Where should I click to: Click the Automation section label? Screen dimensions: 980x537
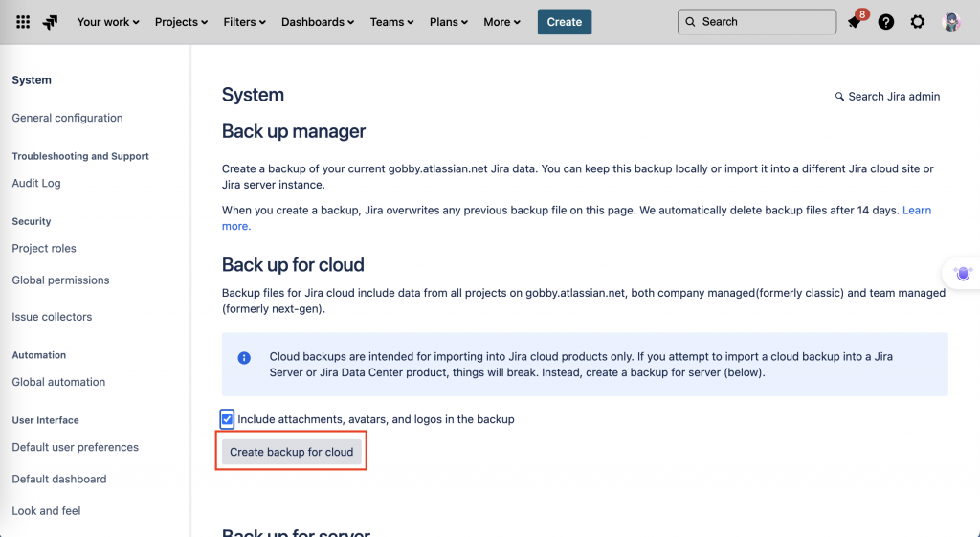click(x=38, y=355)
